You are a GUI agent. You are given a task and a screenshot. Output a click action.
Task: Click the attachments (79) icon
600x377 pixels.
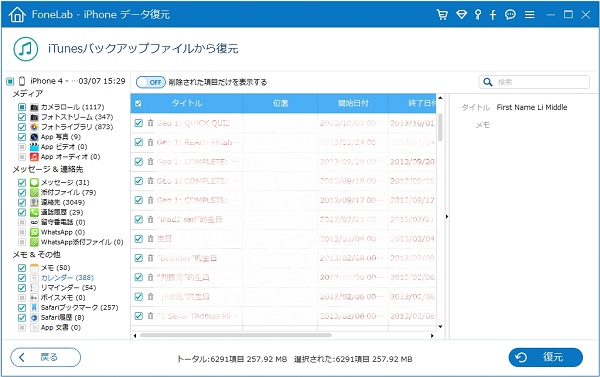pos(34,193)
